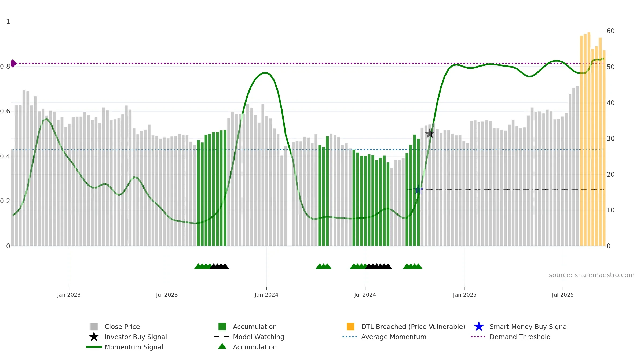Click the Jul 2025 axis label
644x362 pixels.
(x=563, y=295)
